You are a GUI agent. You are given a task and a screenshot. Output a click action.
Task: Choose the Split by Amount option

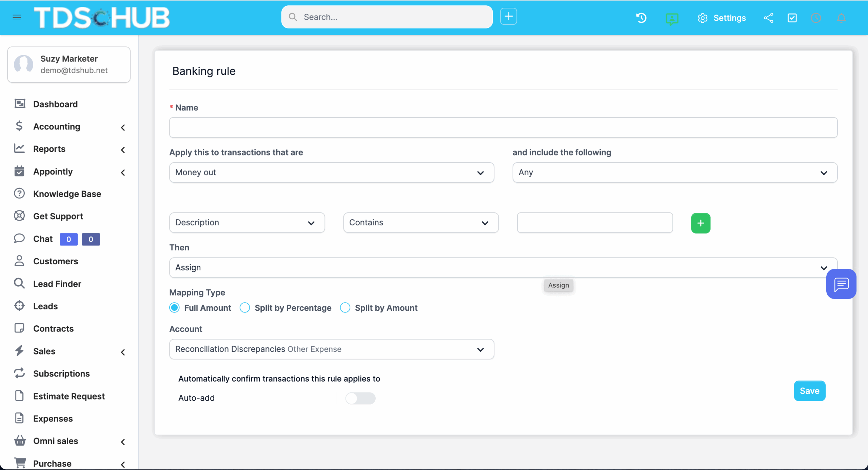click(345, 308)
